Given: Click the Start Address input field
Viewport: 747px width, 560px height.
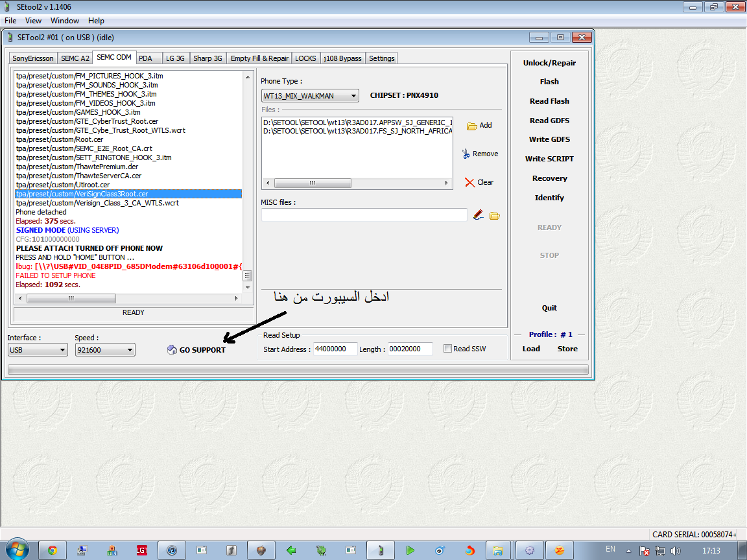Looking at the screenshot, I should [x=335, y=349].
